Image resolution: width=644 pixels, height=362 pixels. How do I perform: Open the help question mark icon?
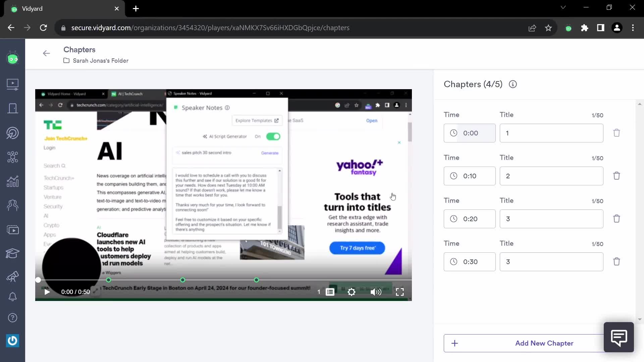[x=12, y=318]
